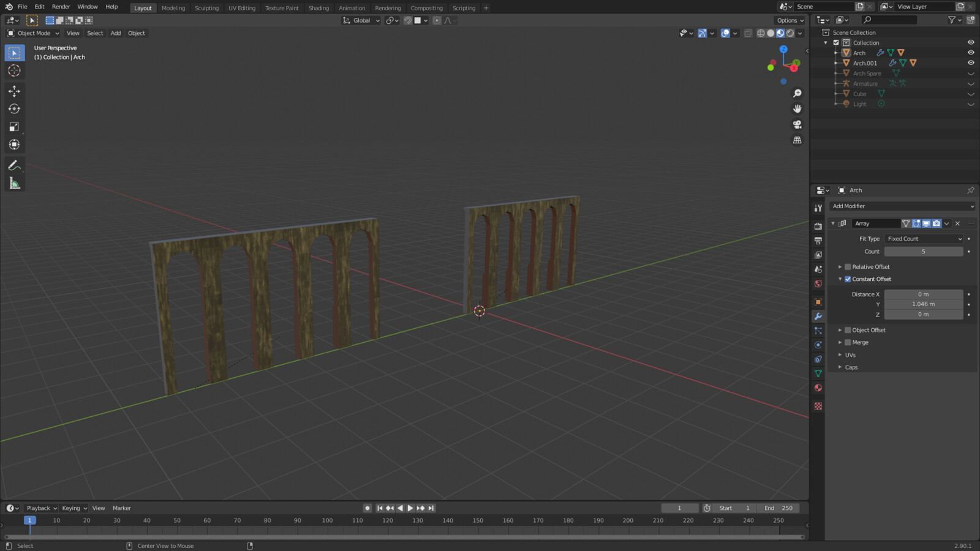Click the Count value field

point(924,252)
